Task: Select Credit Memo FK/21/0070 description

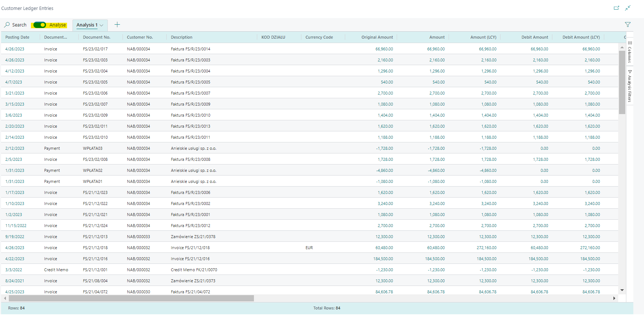Action: click(194, 270)
